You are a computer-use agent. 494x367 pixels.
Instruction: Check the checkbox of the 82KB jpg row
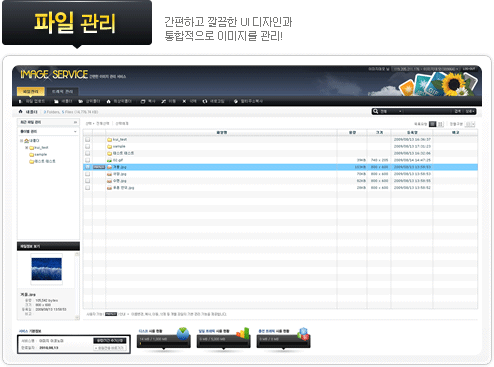click(x=87, y=181)
